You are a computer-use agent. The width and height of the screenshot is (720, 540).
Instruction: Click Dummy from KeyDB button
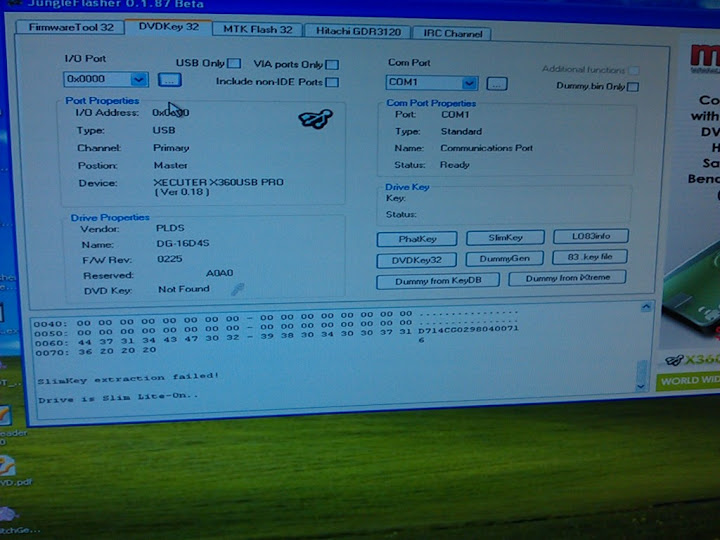[x=438, y=281]
